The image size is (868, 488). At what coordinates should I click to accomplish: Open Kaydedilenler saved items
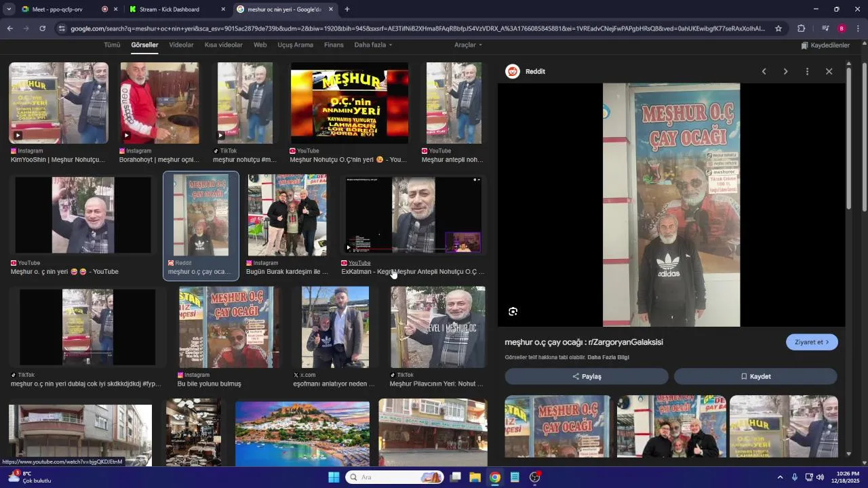825,45
